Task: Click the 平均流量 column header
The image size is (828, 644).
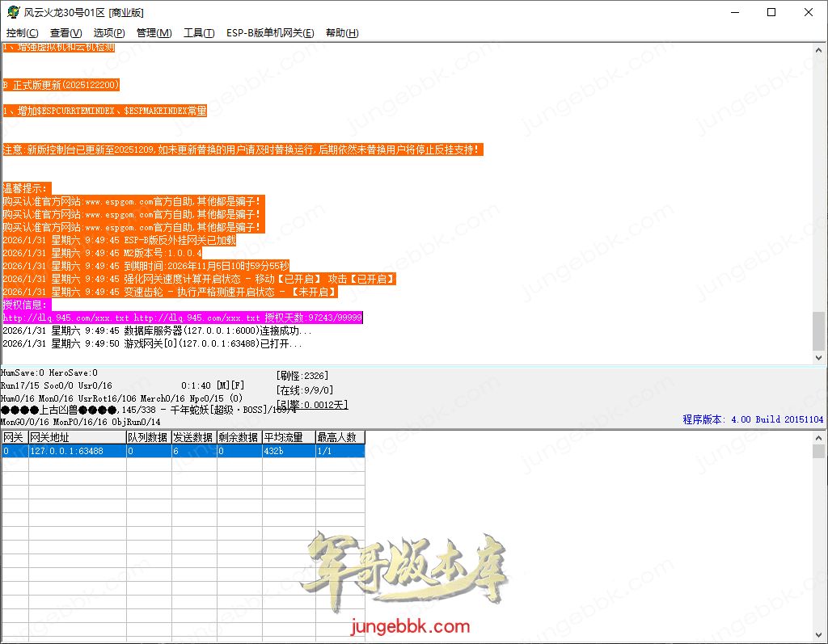Action: (x=288, y=437)
